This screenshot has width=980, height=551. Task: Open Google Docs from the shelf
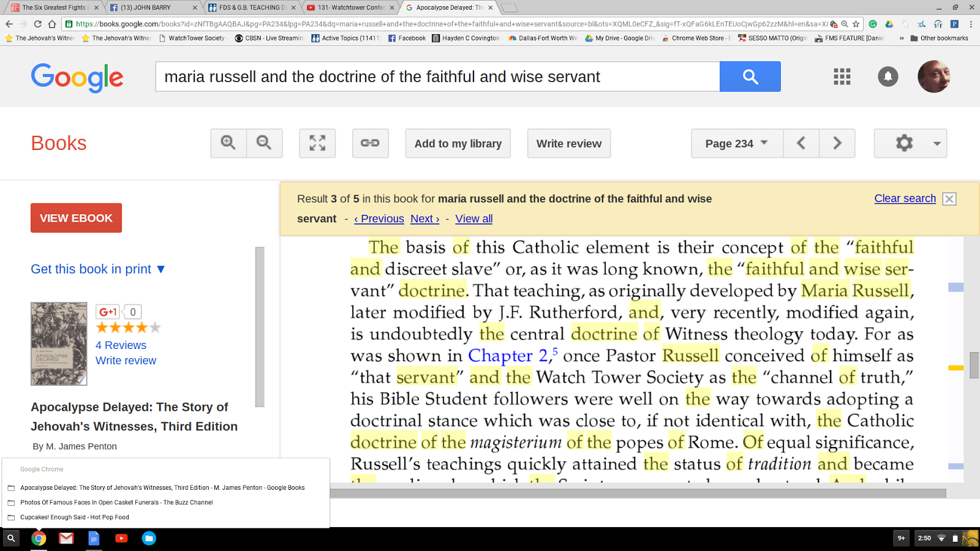click(x=94, y=538)
